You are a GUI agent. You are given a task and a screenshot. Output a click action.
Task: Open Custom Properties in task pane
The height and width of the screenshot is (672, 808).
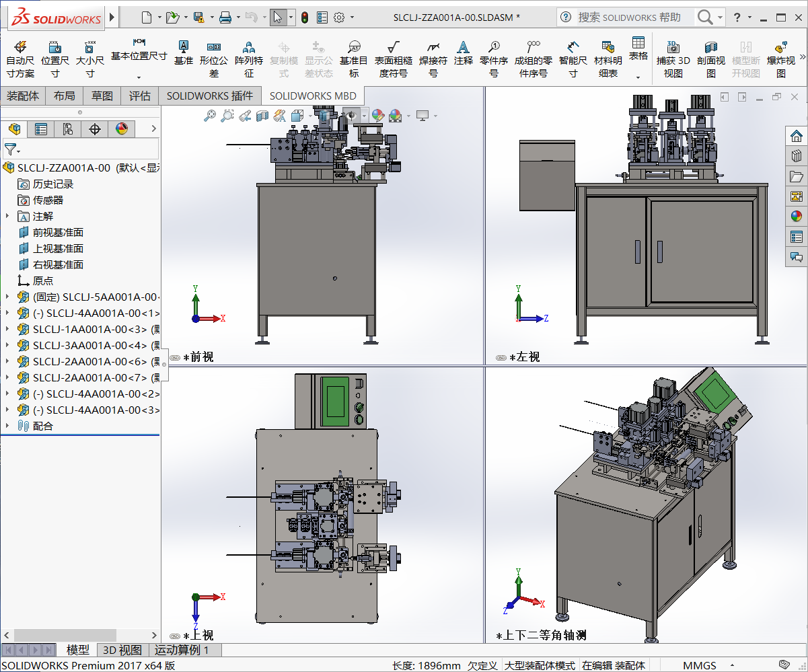(x=797, y=237)
